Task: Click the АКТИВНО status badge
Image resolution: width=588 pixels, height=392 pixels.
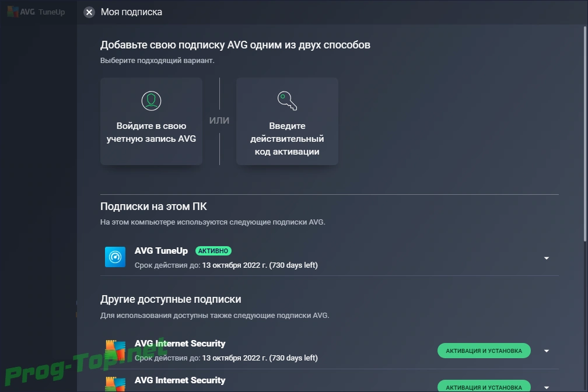Action: coord(213,251)
